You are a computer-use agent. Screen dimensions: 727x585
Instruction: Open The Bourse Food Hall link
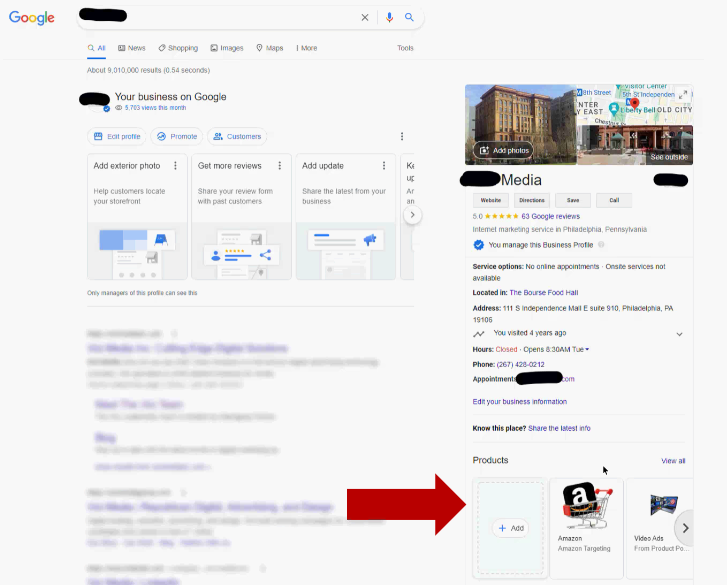pos(544,292)
